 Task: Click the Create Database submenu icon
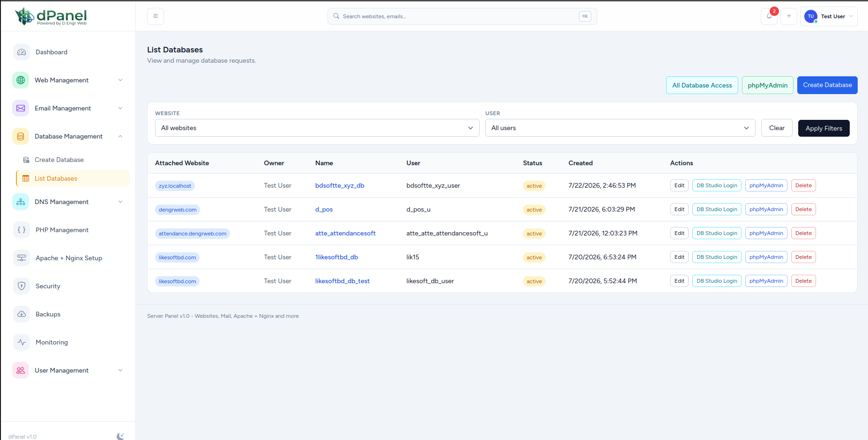(26, 160)
